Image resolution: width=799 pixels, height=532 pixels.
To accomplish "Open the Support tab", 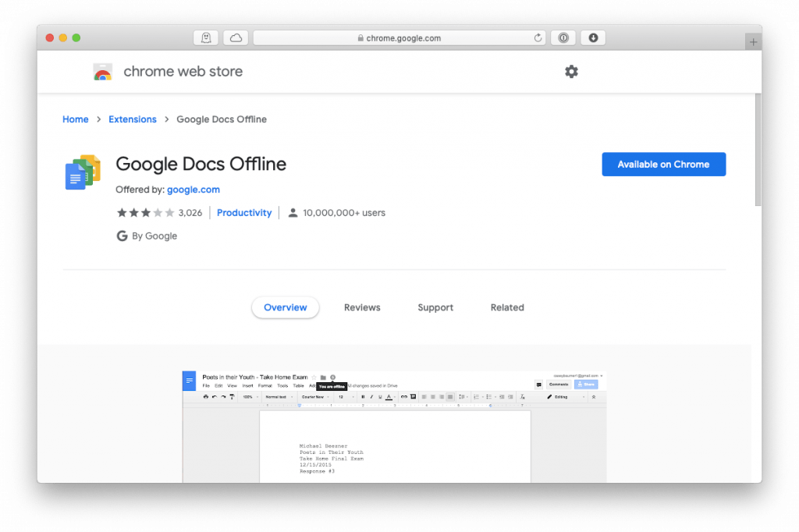I will coord(435,307).
